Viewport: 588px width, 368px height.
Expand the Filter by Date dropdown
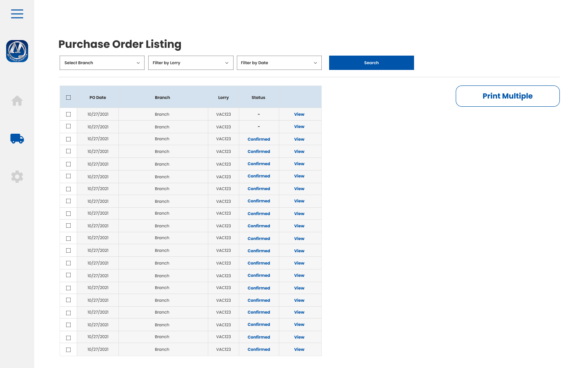coord(279,63)
